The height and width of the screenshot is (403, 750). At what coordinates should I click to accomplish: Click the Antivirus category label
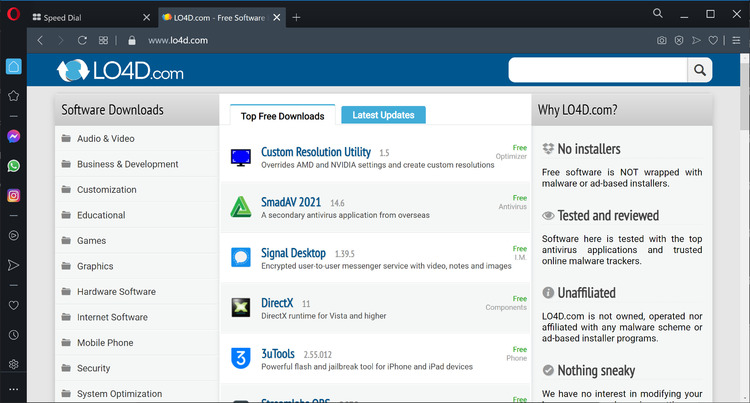[512, 207]
